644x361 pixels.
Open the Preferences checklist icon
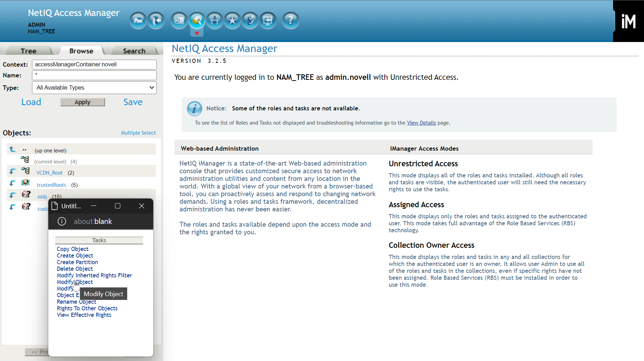(250, 21)
